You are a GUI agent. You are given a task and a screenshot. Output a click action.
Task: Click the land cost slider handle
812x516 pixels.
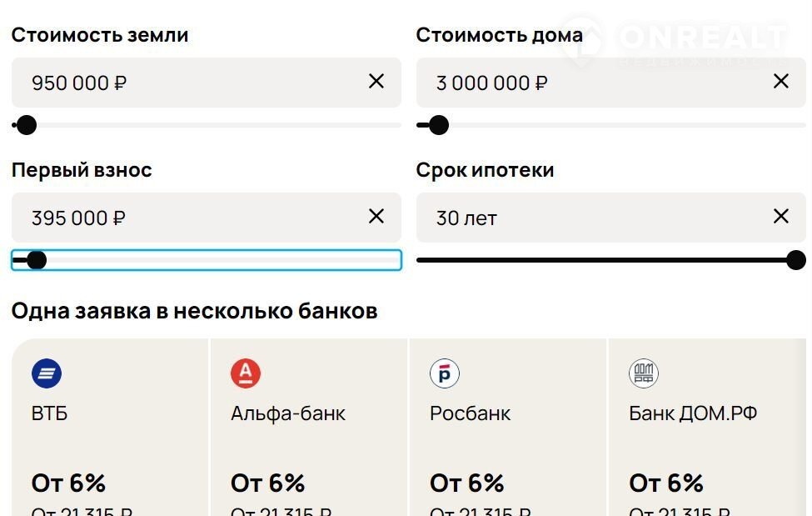[x=27, y=125]
